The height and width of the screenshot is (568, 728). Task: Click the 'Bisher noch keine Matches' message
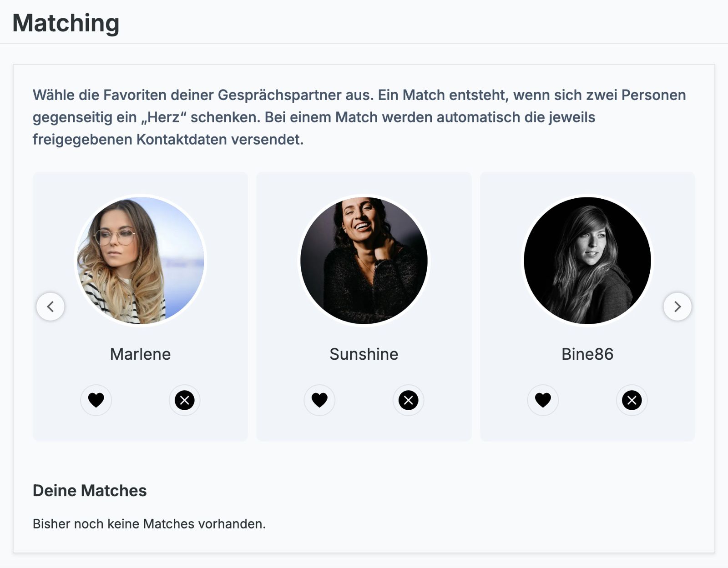coord(149,524)
